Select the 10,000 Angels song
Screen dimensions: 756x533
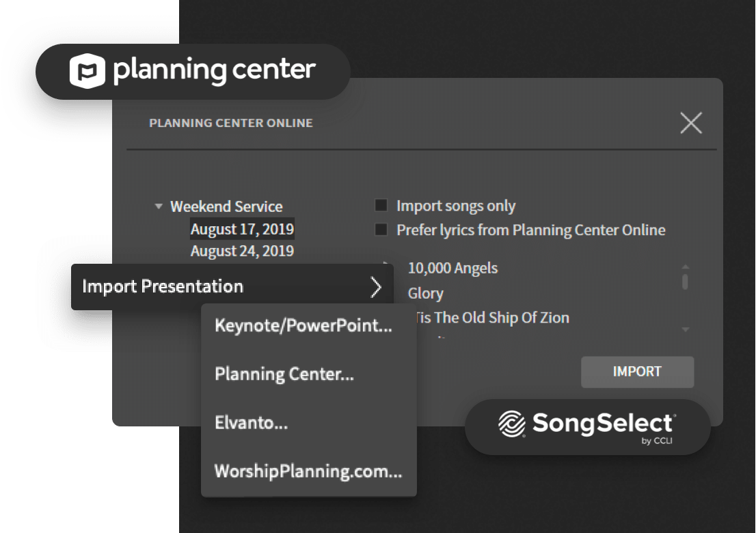[x=453, y=268]
